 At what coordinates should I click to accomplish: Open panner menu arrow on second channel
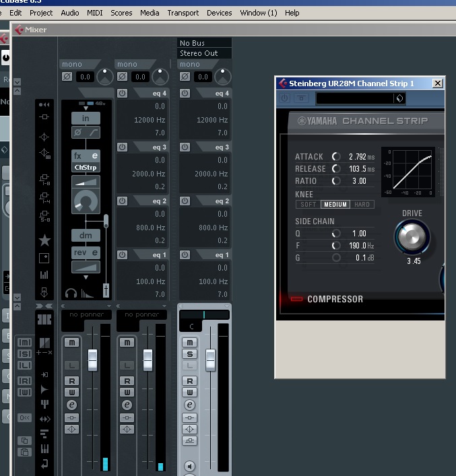tap(164, 306)
